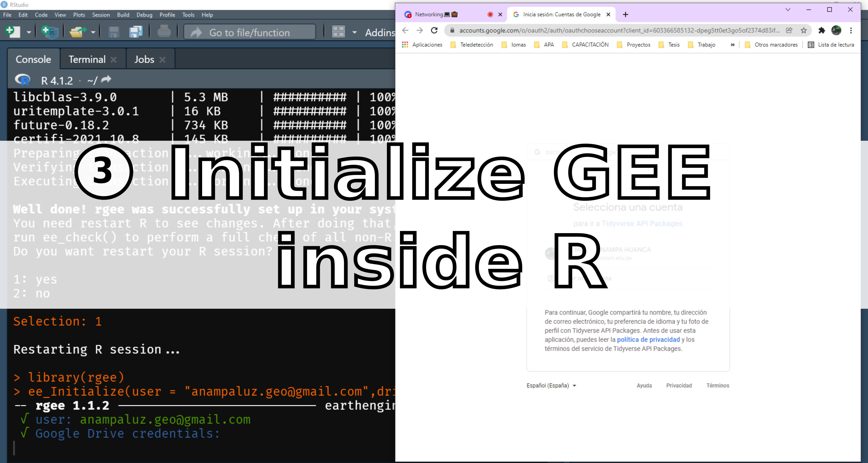Close the Jobs tab
The width and height of the screenshot is (868, 463).
point(162,60)
